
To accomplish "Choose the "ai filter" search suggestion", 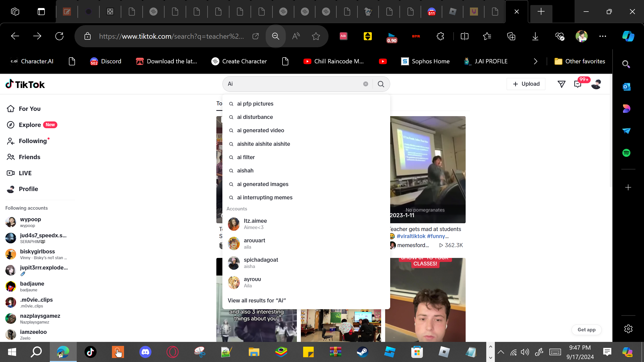I will [246, 157].
